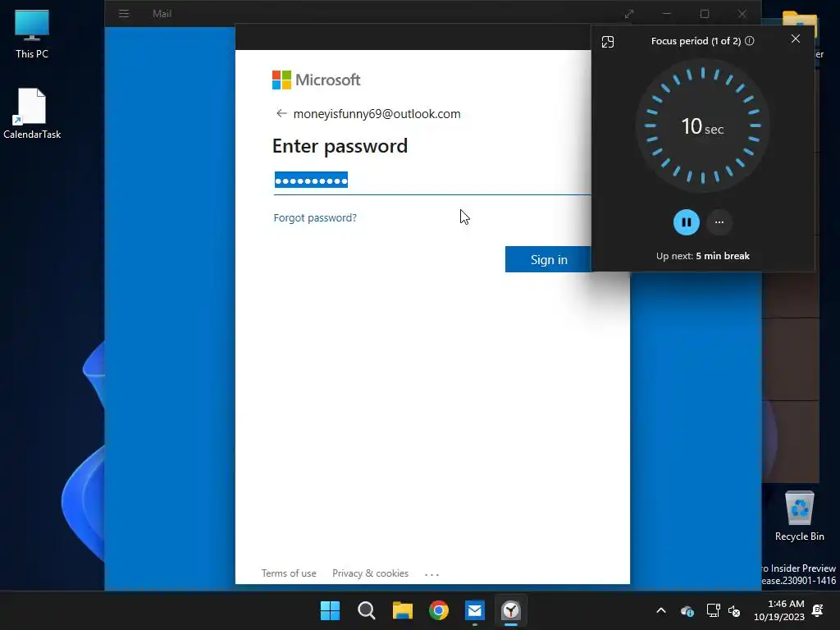Select the Recycle Bin desktop icon

(799, 516)
